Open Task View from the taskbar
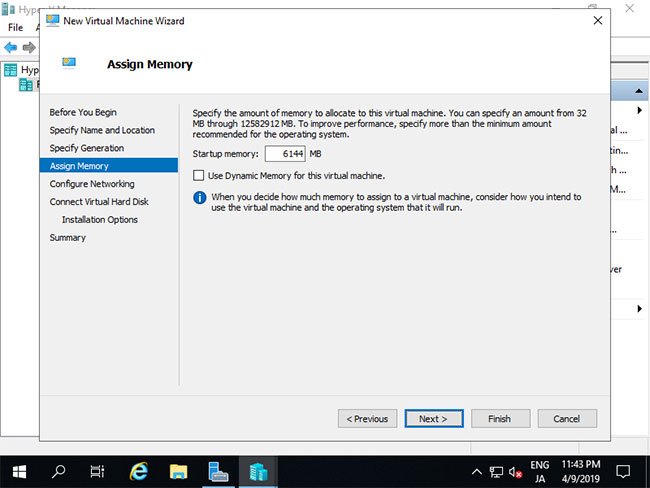The height and width of the screenshot is (488, 650). 97,471
